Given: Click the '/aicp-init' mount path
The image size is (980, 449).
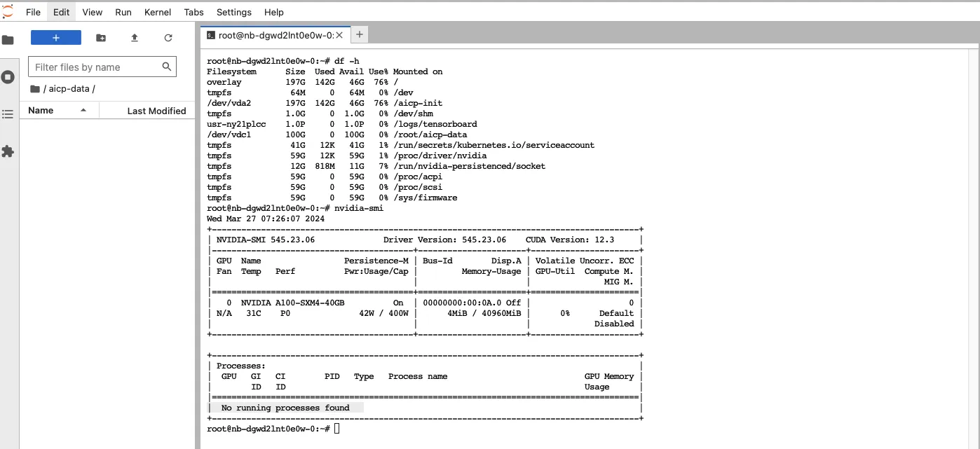Looking at the screenshot, I should point(418,103).
